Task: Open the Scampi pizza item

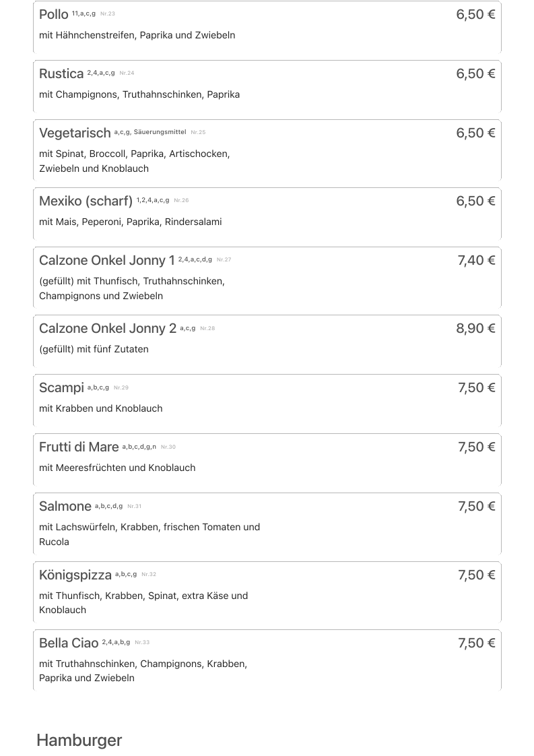Action: 61,388
